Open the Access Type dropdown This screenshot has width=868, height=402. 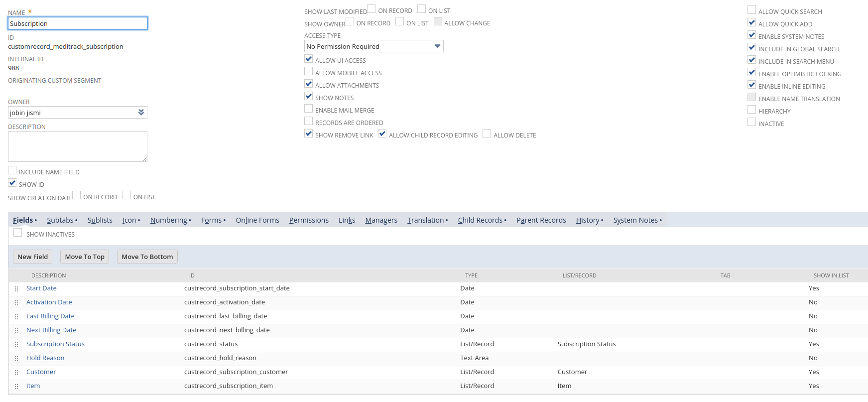coord(373,46)
